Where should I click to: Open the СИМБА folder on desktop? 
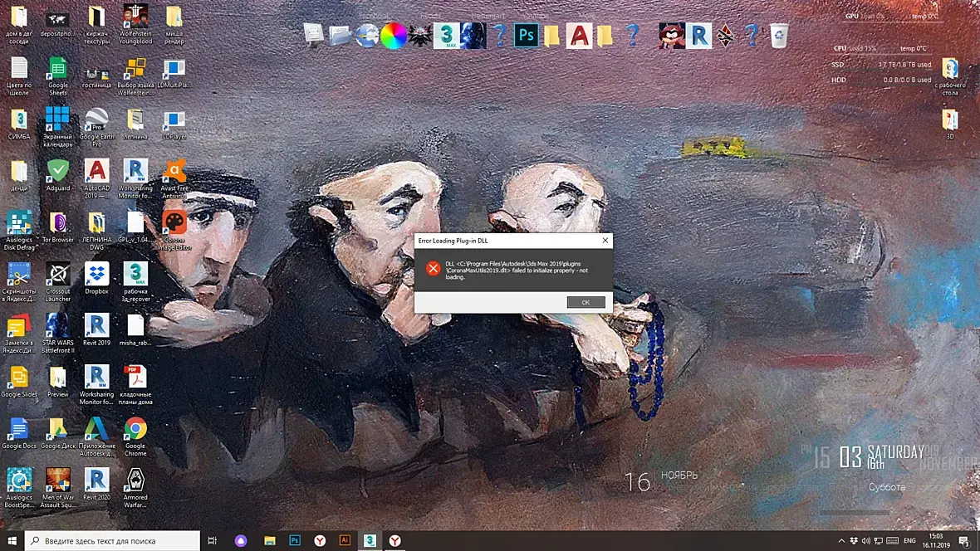19,124
